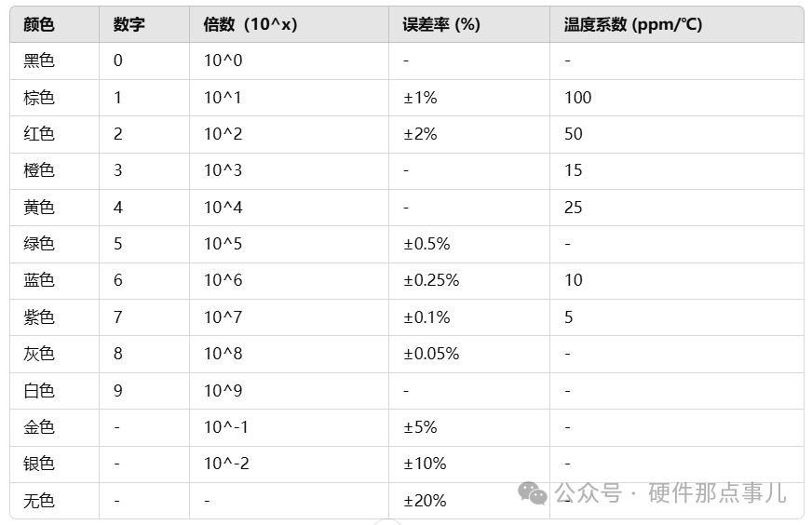
Task: Select the 棕色 cell
Action: (54, 98)
